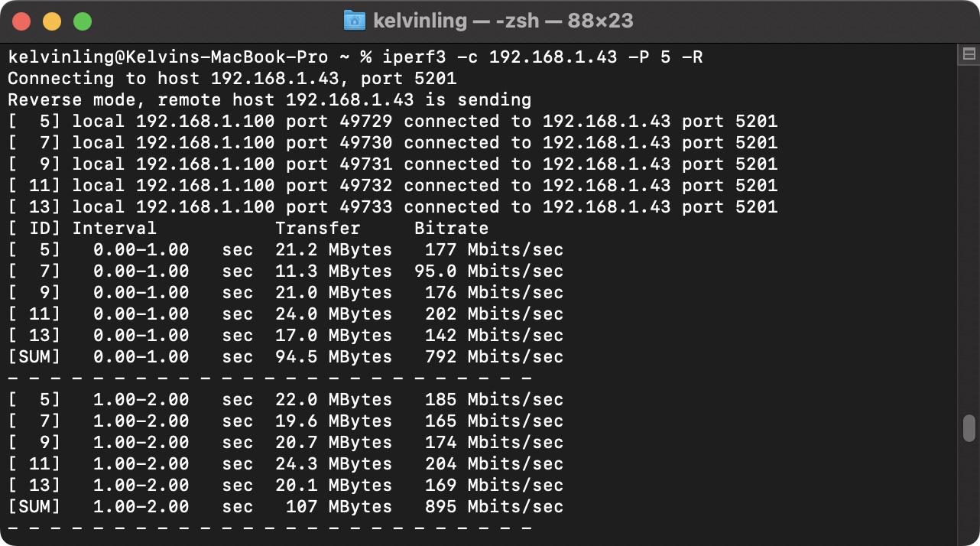Click the "port 49733" text in connection list
Viewport: 980px width, 546px height.
(339, 207)
